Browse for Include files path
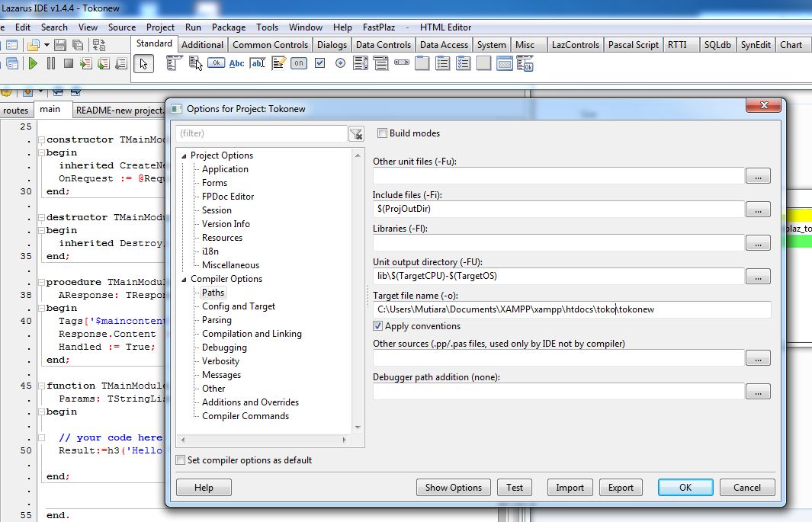 tap(758, 210)
